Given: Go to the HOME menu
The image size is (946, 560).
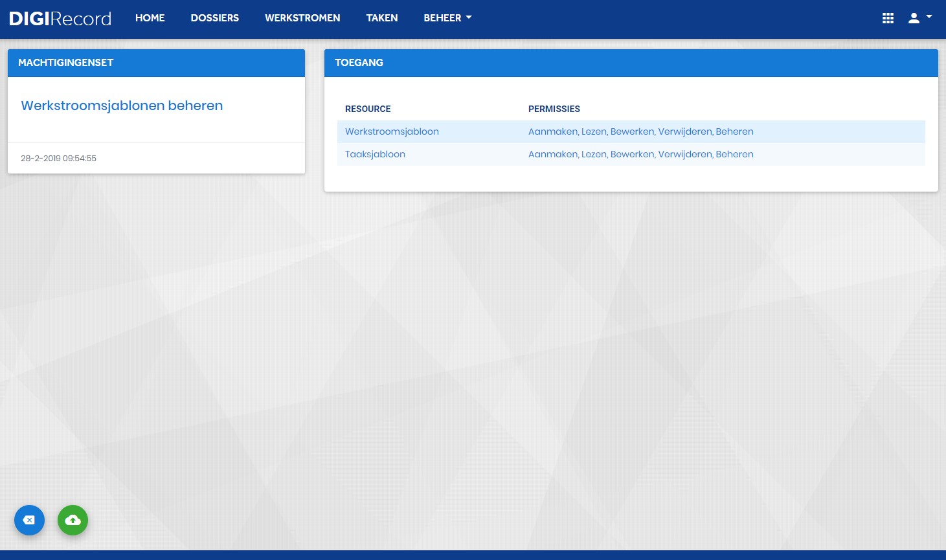Looking at the screenshot, I should [150, 18].
